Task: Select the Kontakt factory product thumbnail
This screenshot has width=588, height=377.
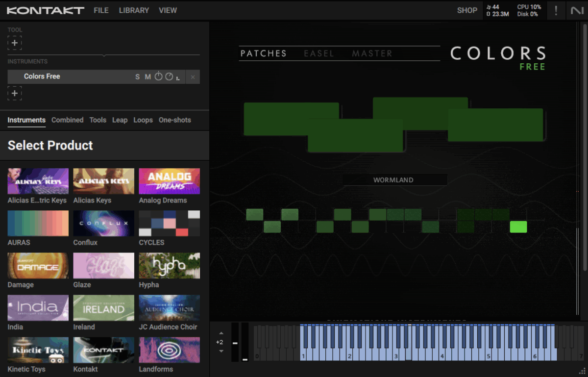Action: coord(103,350)
